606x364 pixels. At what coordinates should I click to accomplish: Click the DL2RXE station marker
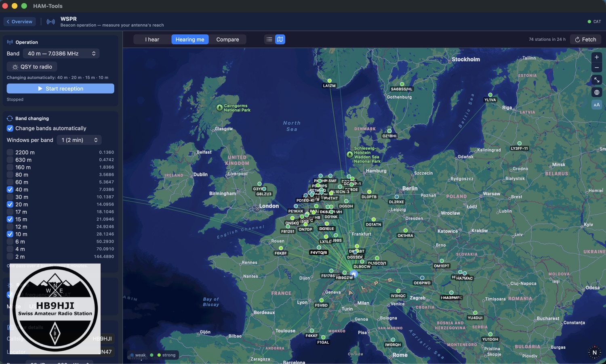(396, 197)
